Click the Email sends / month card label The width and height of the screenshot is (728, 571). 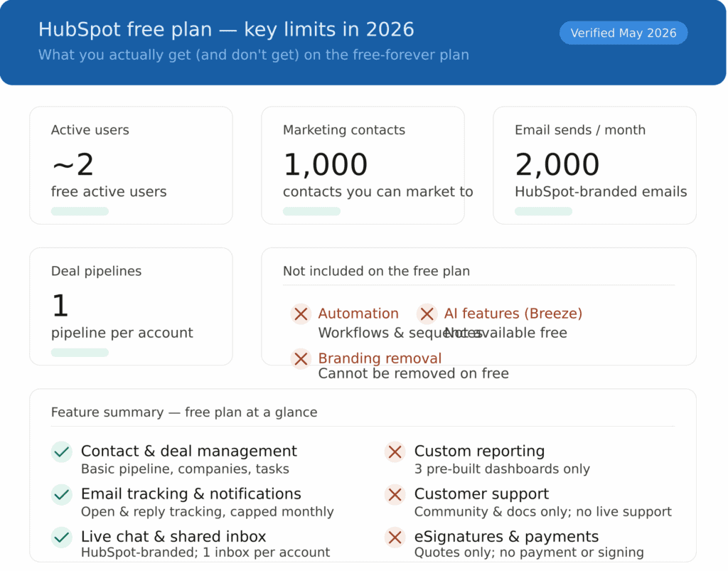point(580,130)
